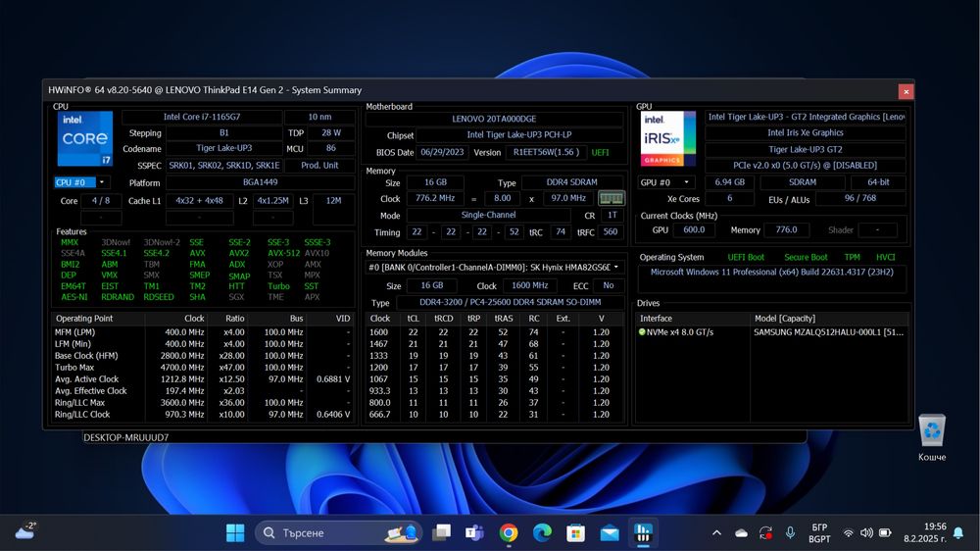
Task: Click the search magnifier icon on the taskbar
Action: click(x=269, y=533)
